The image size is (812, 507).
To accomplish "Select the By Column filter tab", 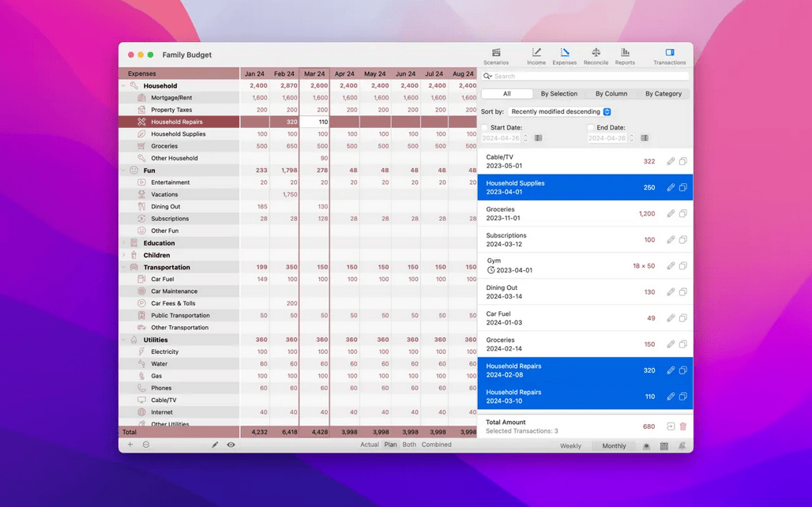I will click(x=611, y=94).
